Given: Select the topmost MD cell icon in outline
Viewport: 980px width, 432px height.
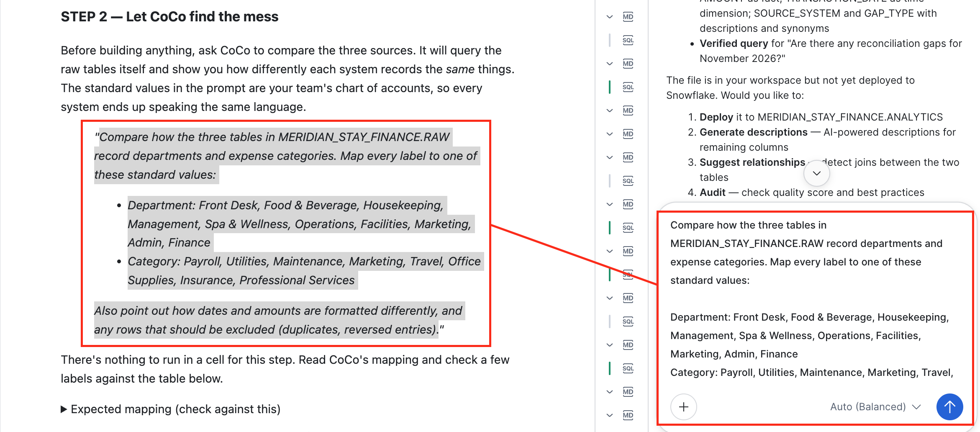Looking at the screenshot, I should click(628, 17).
